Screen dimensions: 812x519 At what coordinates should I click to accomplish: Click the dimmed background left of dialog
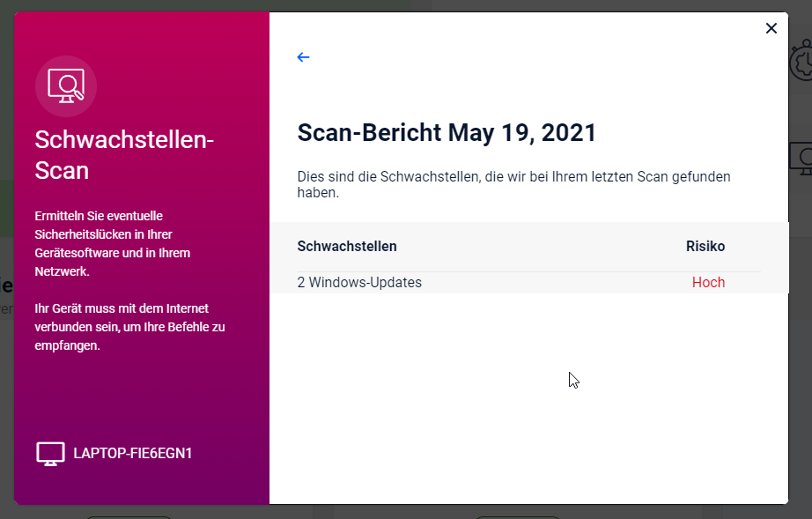point(6,352)
